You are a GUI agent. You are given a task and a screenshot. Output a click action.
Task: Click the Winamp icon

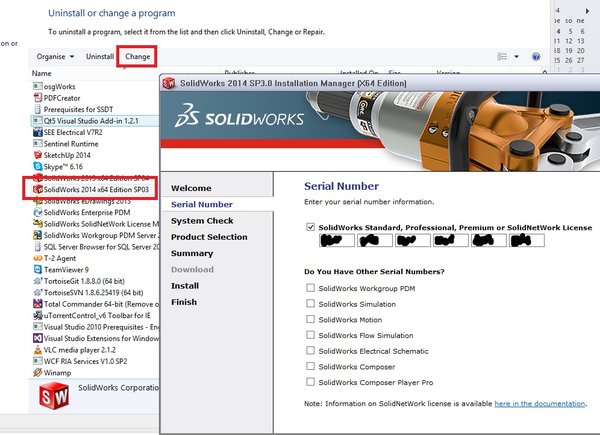38,373
